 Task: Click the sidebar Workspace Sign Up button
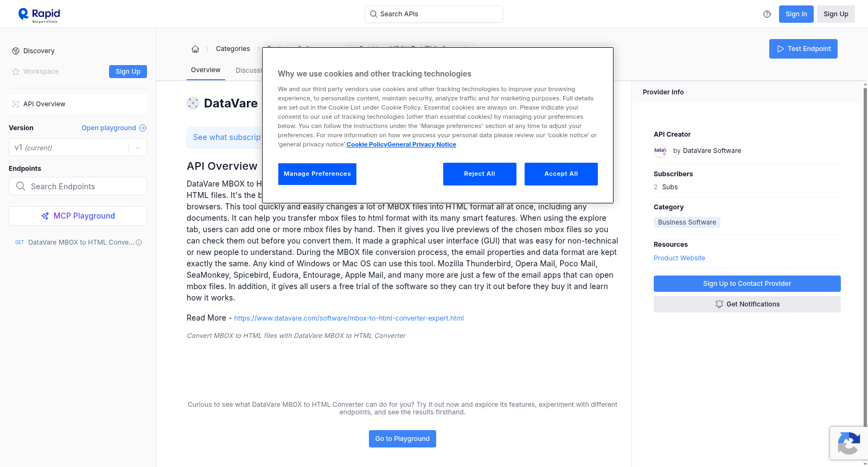coord(128,72)
